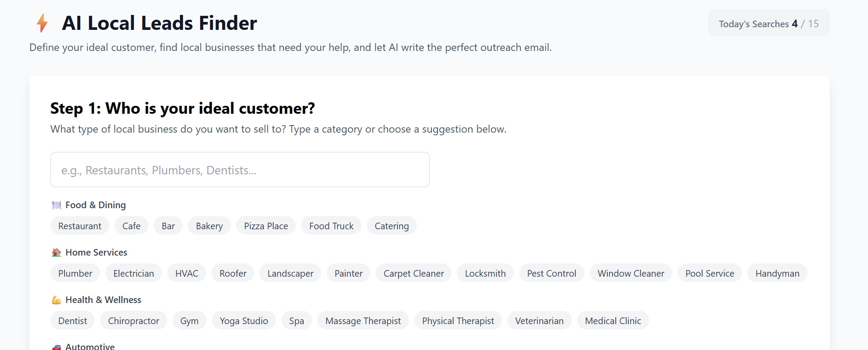Click the lightning bolt logo icon
The image size is (868, 350).
pyautogui.click(x=42, y=23)
